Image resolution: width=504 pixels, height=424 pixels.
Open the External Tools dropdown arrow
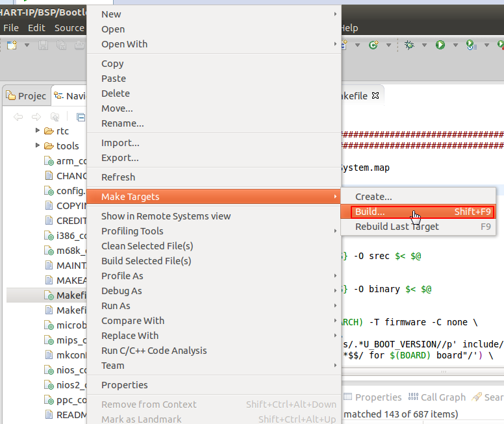pos(486,45)
